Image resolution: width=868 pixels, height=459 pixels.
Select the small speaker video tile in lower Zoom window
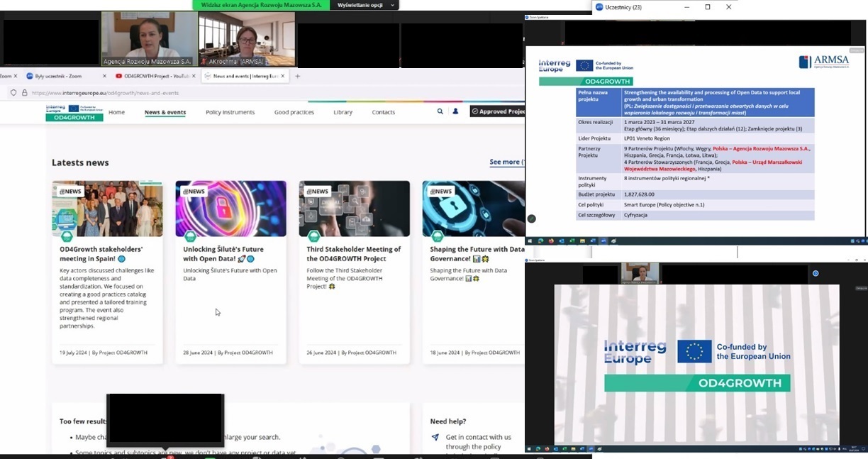[x=640, y=273]
